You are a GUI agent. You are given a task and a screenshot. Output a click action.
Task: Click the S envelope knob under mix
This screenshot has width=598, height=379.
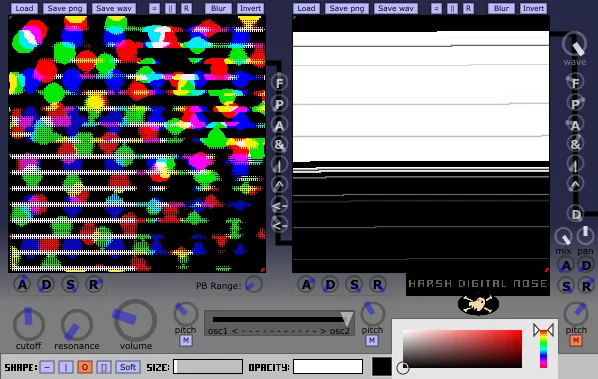point(566,286)
